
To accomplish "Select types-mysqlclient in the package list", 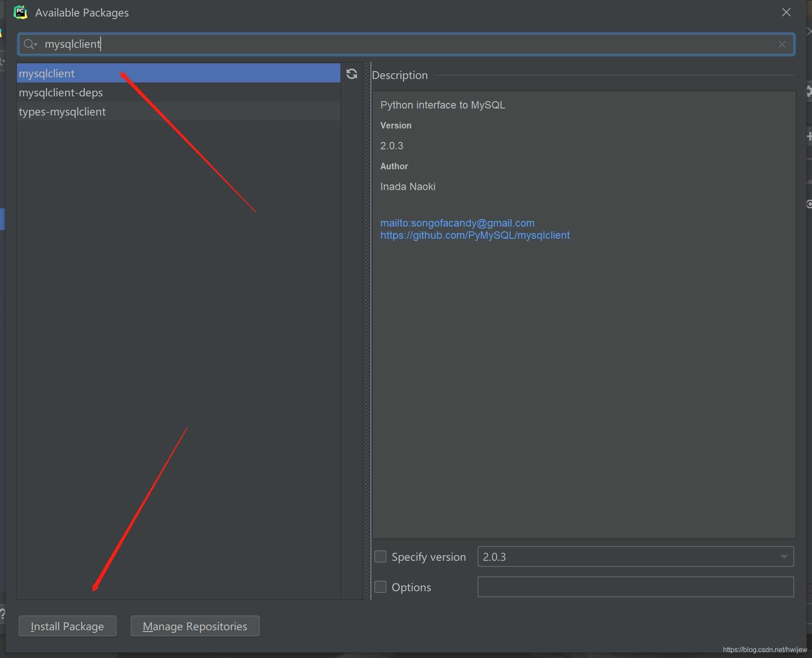I will pyautogui.click(x=179, y=112).
